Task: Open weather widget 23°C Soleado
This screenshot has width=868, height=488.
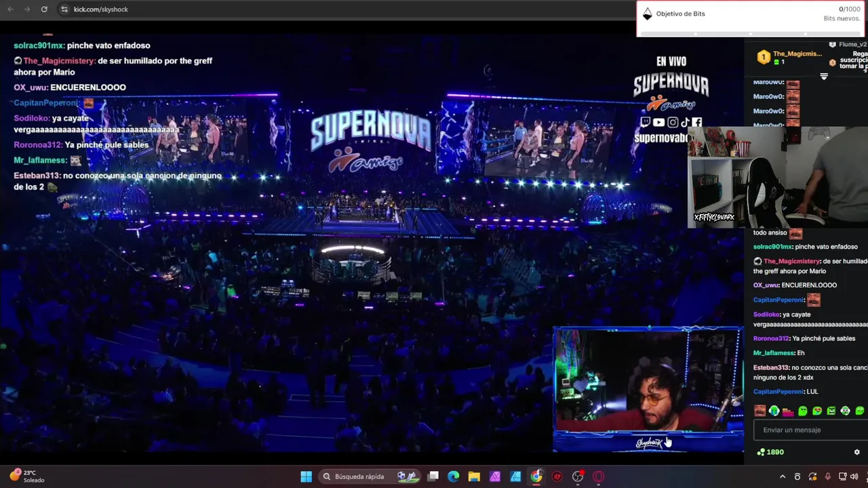Action: [27, 476]
